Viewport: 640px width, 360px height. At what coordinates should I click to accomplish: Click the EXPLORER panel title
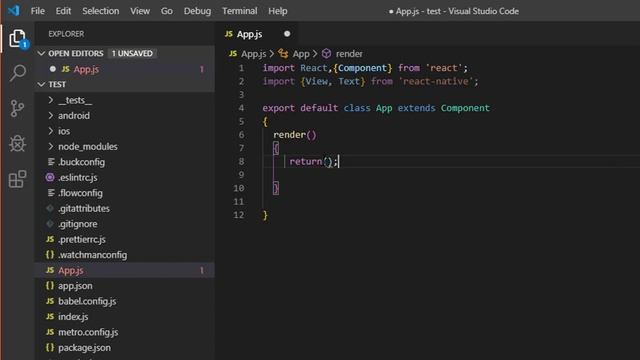(66, 34)
